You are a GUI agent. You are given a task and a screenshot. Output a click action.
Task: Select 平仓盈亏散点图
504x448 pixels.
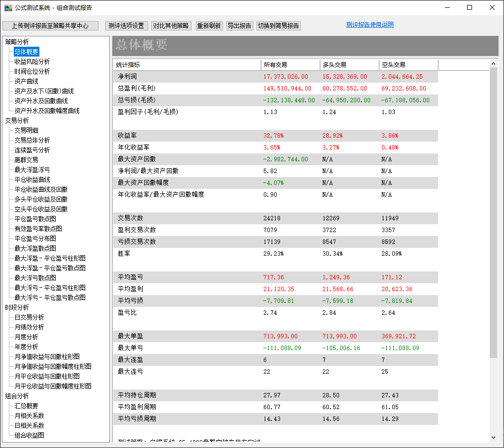click(x=35, y=219)
